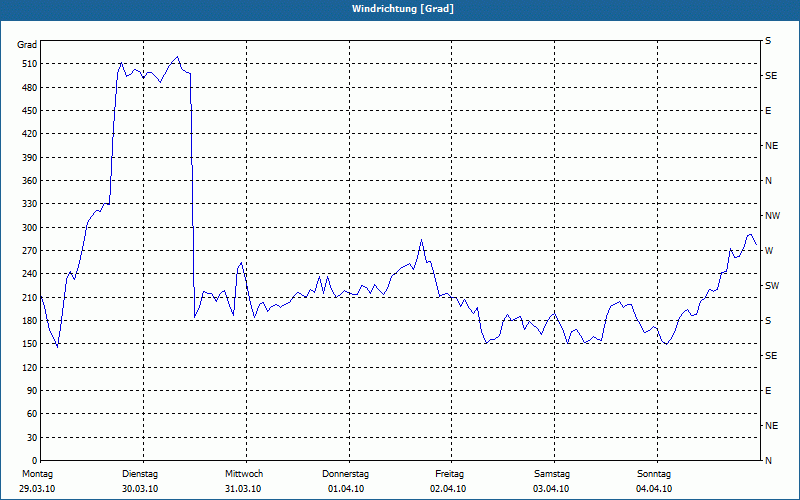Click the Freitag day label
Viewport: 800px width, 500px height.
click(449, 474)
